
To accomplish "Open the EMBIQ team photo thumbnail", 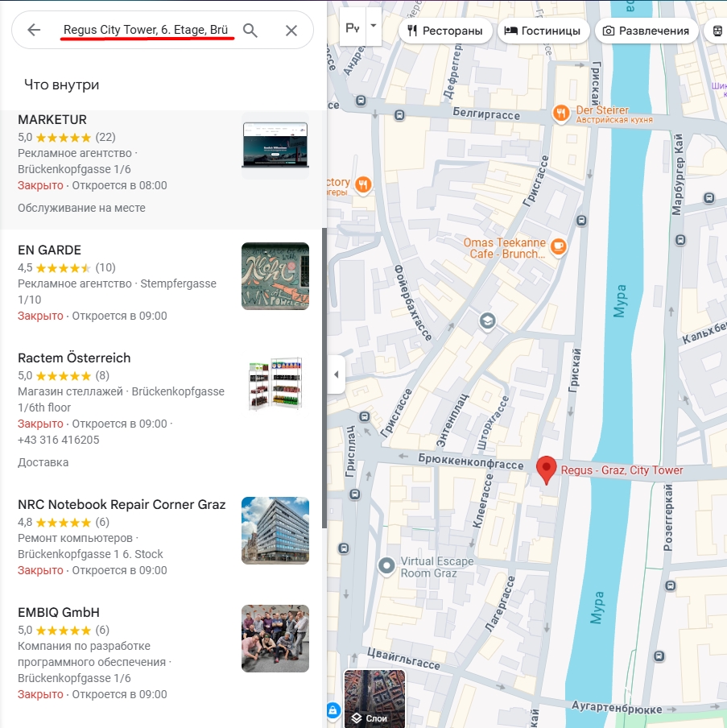I will coord(275,639).
